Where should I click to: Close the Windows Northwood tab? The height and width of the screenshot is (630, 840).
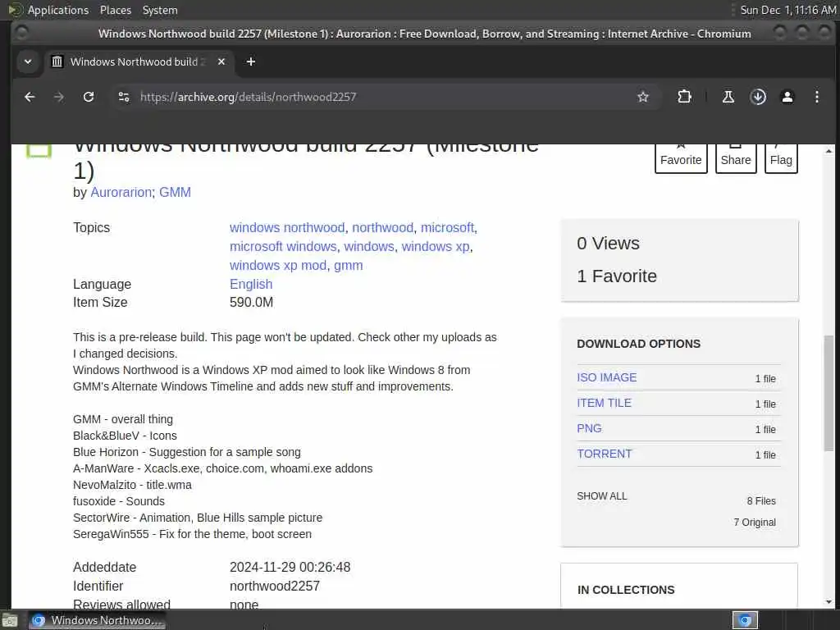(221, 62)
